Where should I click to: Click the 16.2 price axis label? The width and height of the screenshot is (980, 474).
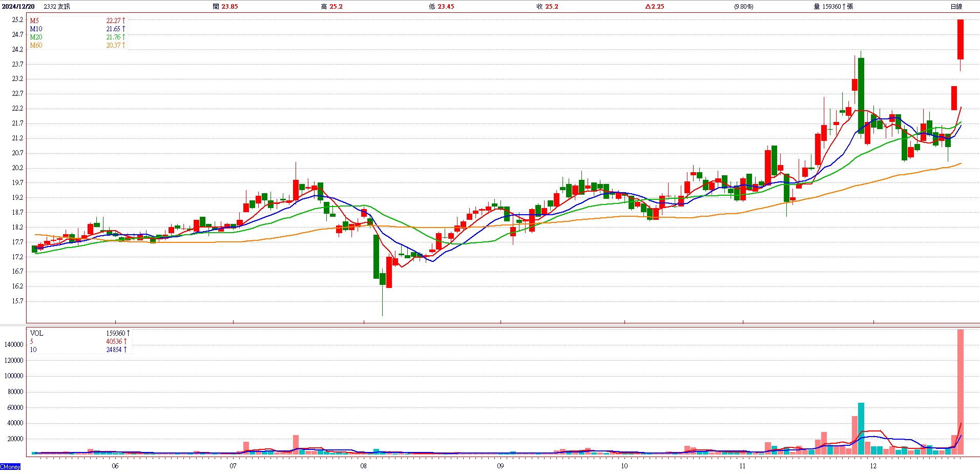(x=17, y=286)
